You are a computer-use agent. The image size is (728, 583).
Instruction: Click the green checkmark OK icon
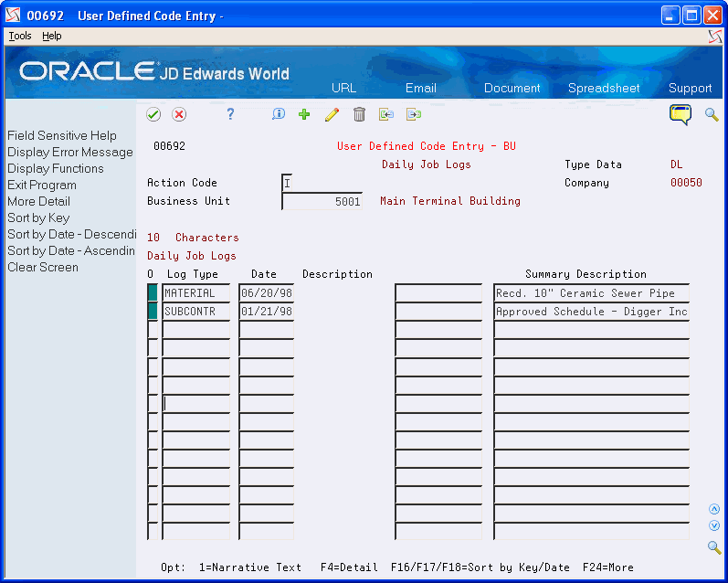click(x=153, y=114)
